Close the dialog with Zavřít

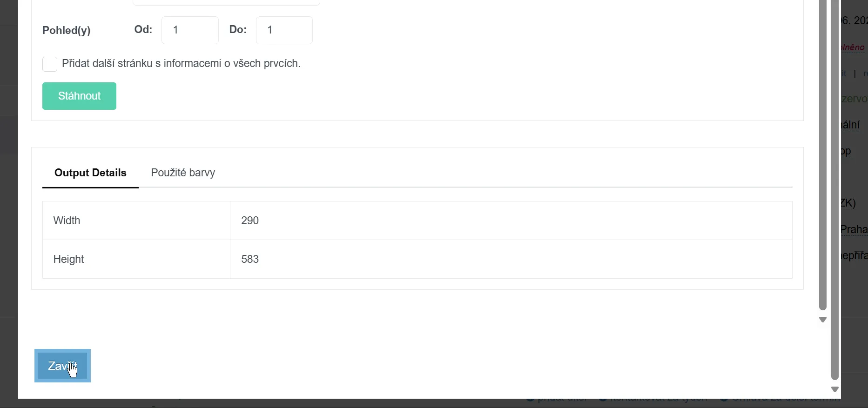(62, 366)
